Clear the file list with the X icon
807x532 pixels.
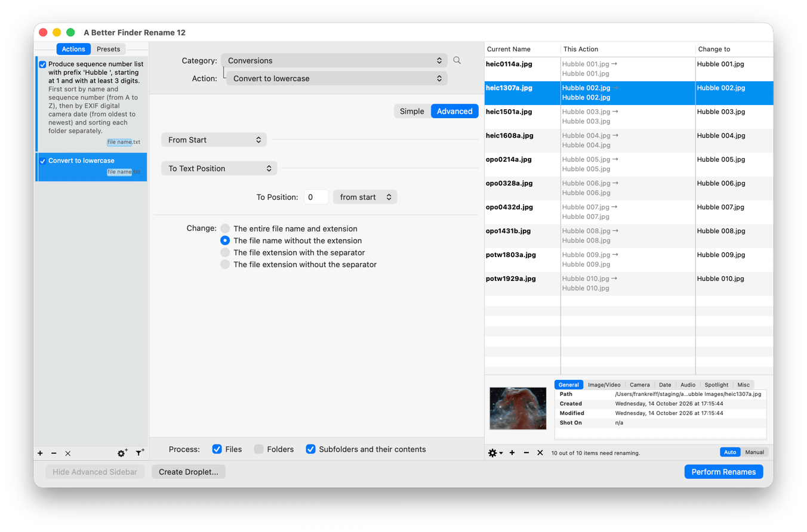(540, 453)
